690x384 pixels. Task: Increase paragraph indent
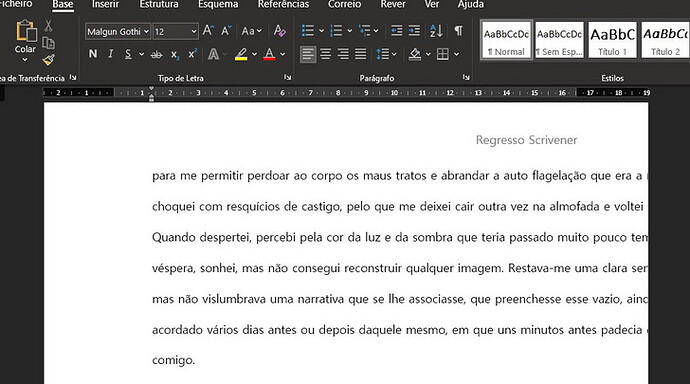coord(414,31)
